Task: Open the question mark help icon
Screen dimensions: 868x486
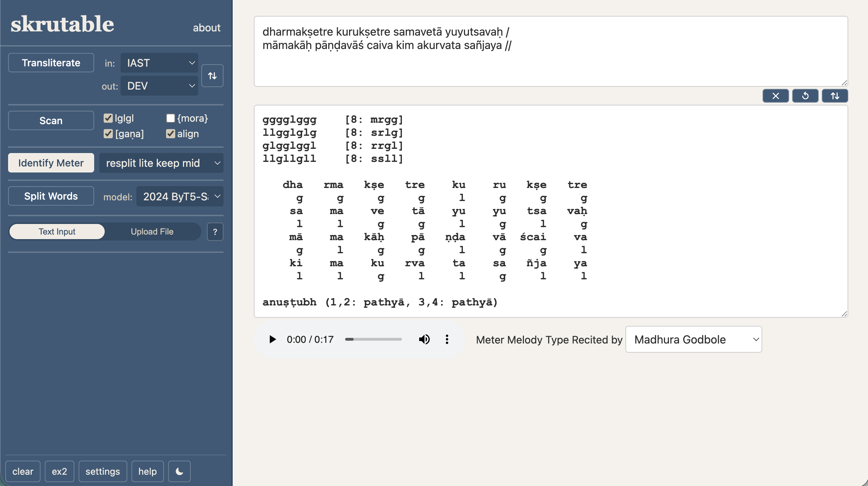Action: (215, 232)
